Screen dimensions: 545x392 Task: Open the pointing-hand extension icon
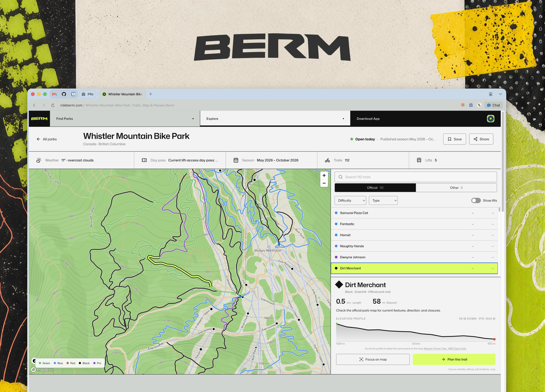(479, 105)
